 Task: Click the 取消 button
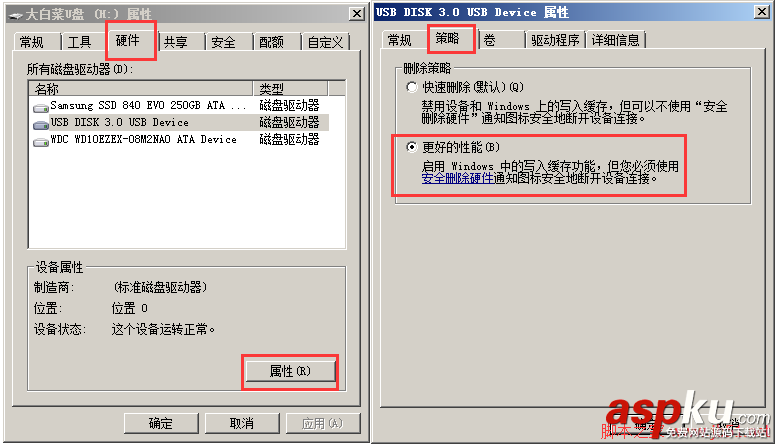pos(242,423)
